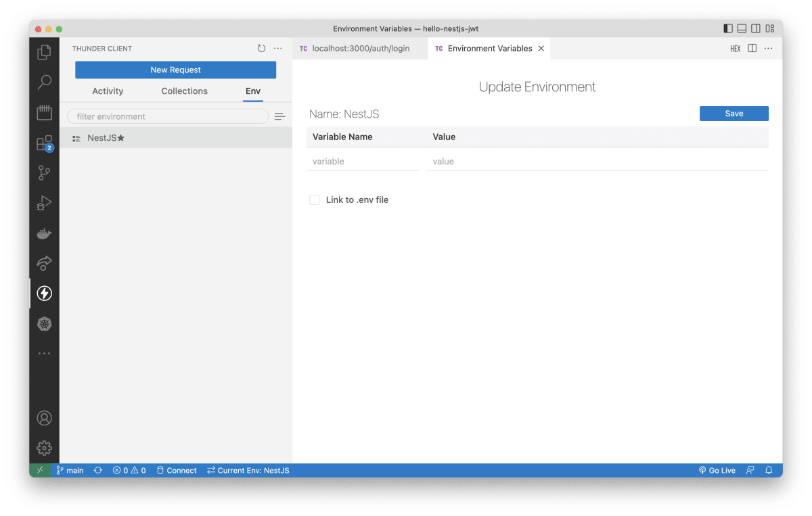Image resolution: width=812 pixels, height=516 pixels.
Task: Click the value input field
Action: (x=597, y=162)
